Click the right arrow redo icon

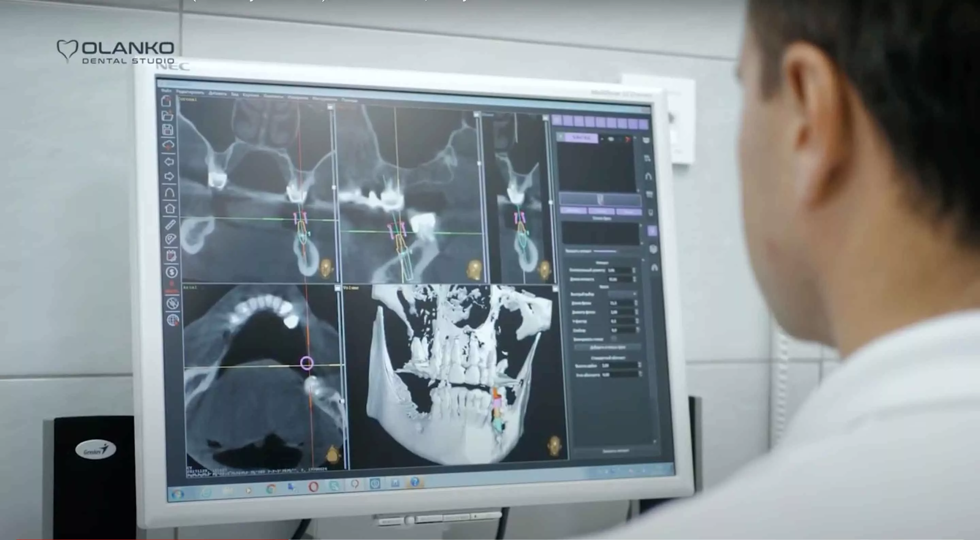[x=169, y=176]
